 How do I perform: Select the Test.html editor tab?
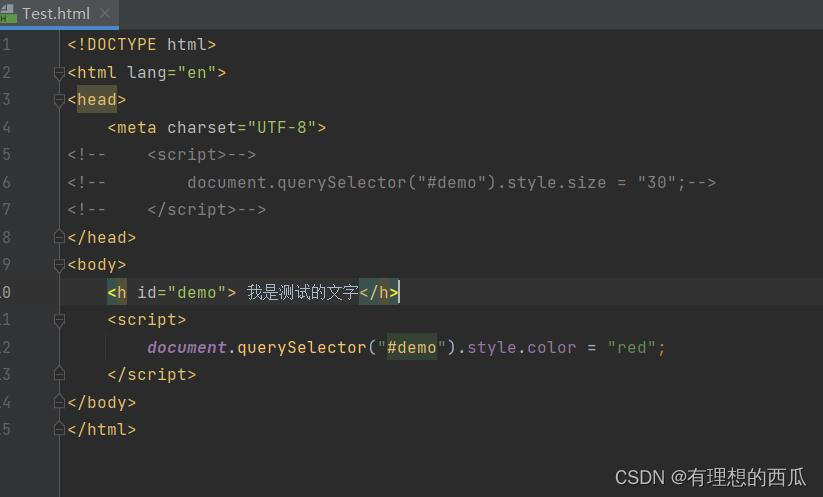click(59, 13)
